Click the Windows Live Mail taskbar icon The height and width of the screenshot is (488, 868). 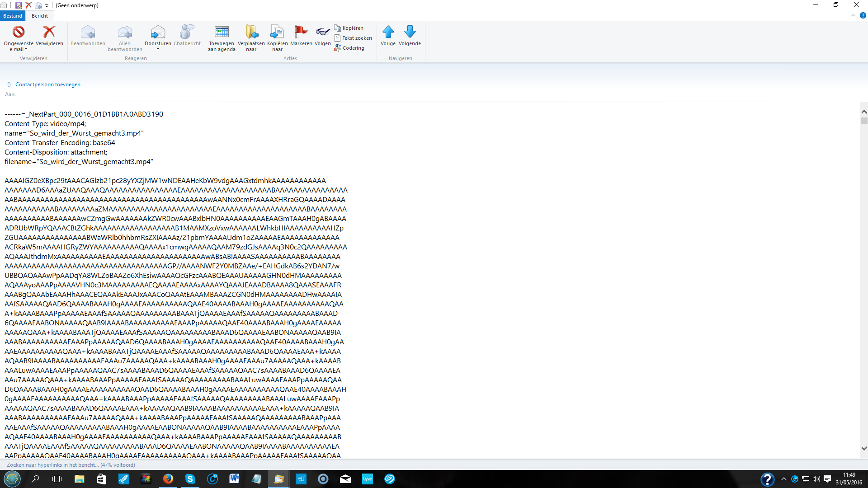278,479
